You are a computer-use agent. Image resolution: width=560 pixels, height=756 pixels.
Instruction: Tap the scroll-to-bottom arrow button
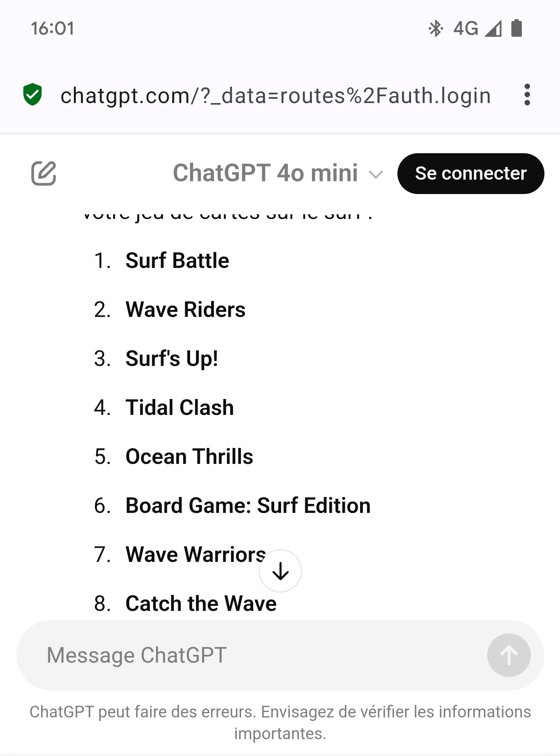click(x=280, y=570)
